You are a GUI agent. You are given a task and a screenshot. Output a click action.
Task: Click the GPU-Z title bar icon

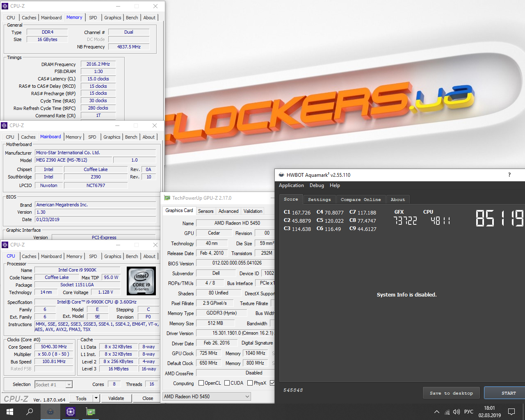point(167,198)
